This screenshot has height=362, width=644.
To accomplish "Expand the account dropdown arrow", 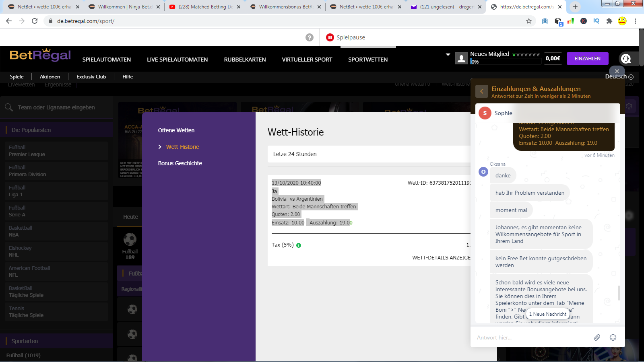I will (x=448, y=54).
